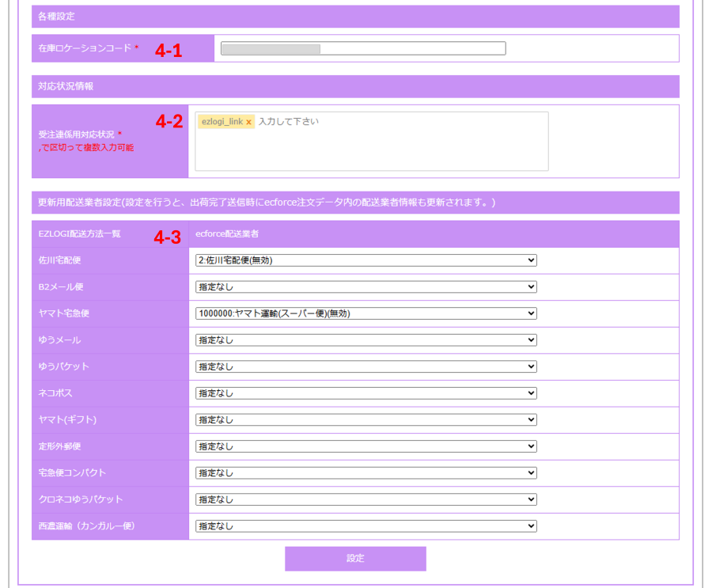Open the 佐川宅配便 carrier dropdown
The image size is (712, 588).
(365, 260)
